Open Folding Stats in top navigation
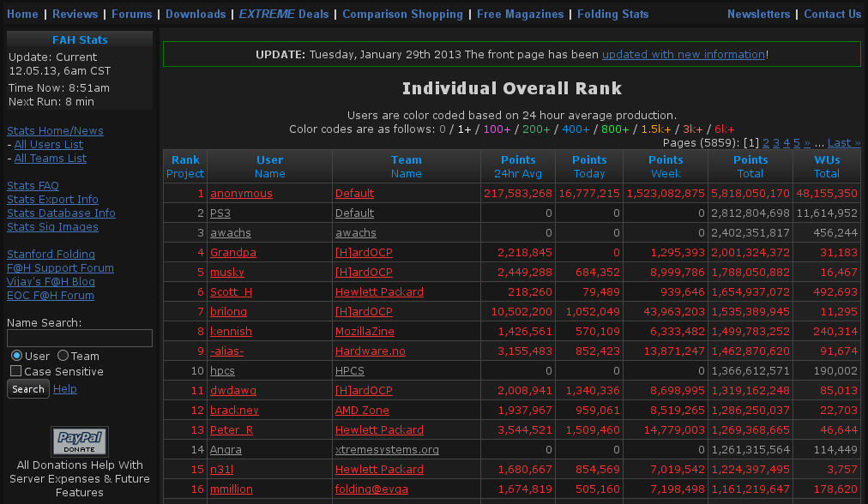The image size is (868, 504). click(612, 15)
